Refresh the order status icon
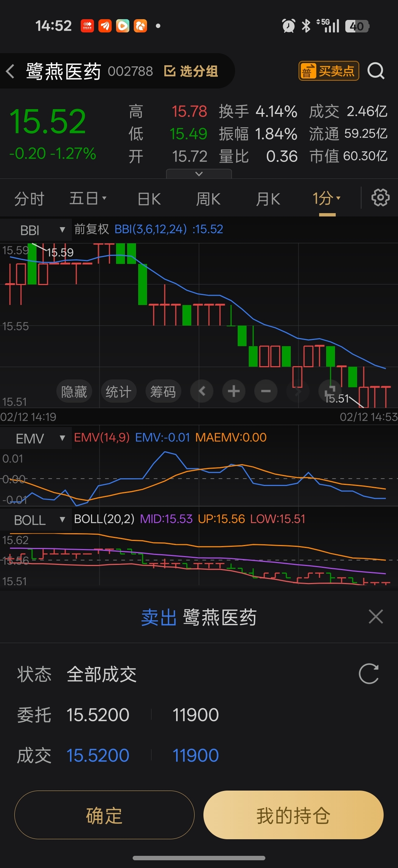 point(369,674)
